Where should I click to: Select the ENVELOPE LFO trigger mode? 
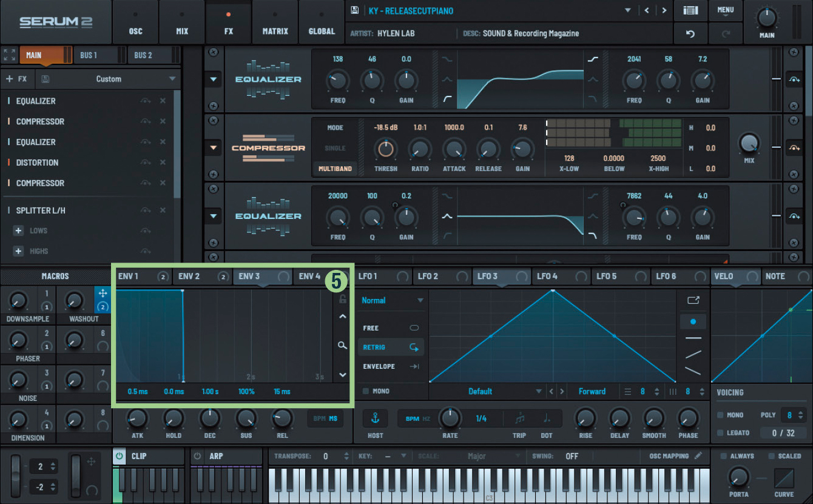(391, 366)
